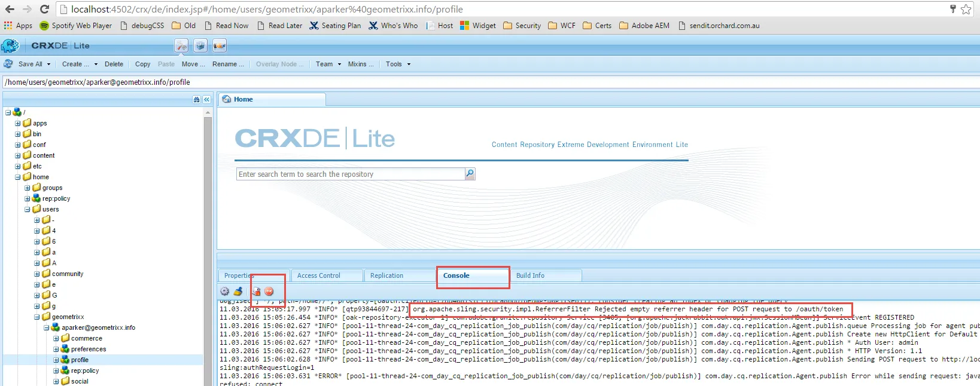980x386 pixels.
Task: Select the bin node in the tree
Action: pyautogui.click(x=37, y=134)
